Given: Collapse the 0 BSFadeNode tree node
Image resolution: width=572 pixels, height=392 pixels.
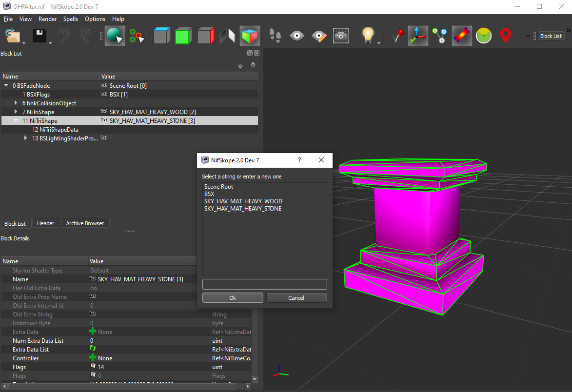Looking at the screenshot, I should (5, 85).
